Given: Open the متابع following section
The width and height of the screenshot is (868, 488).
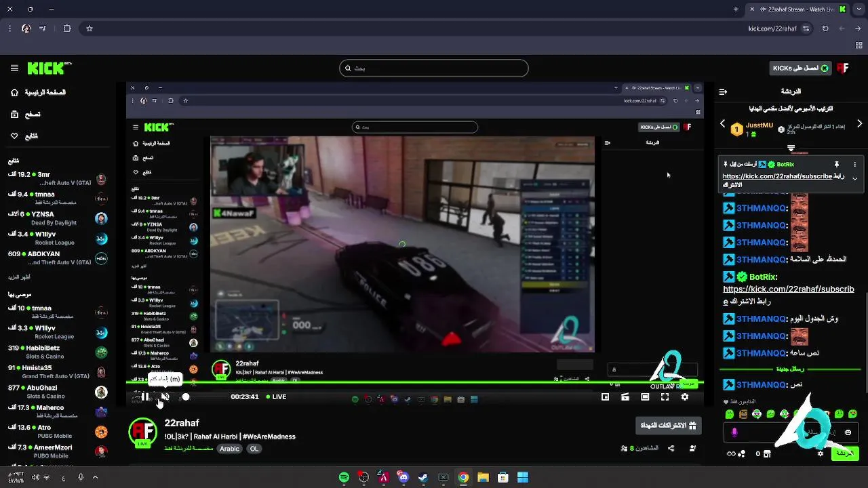Looking at the screenshot, I should click(24, 136).
